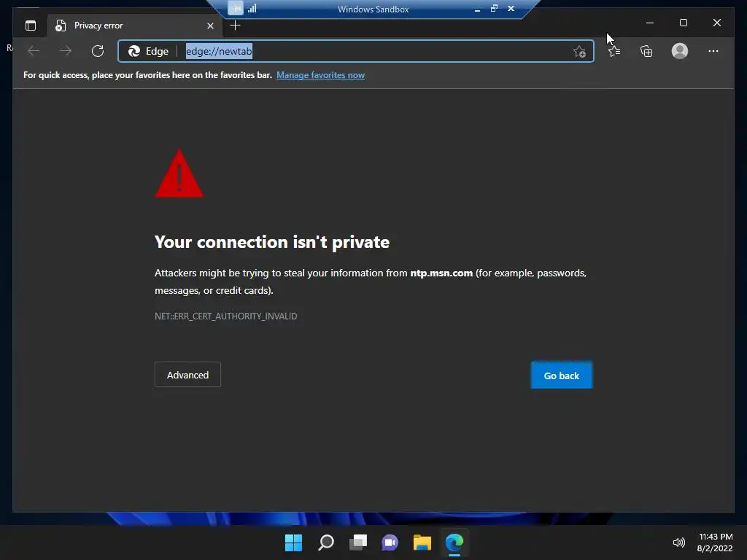Open the tab actions menu icon
Image resolution: width=747 pixels, height=560 pixels.
tap(31, 26)
